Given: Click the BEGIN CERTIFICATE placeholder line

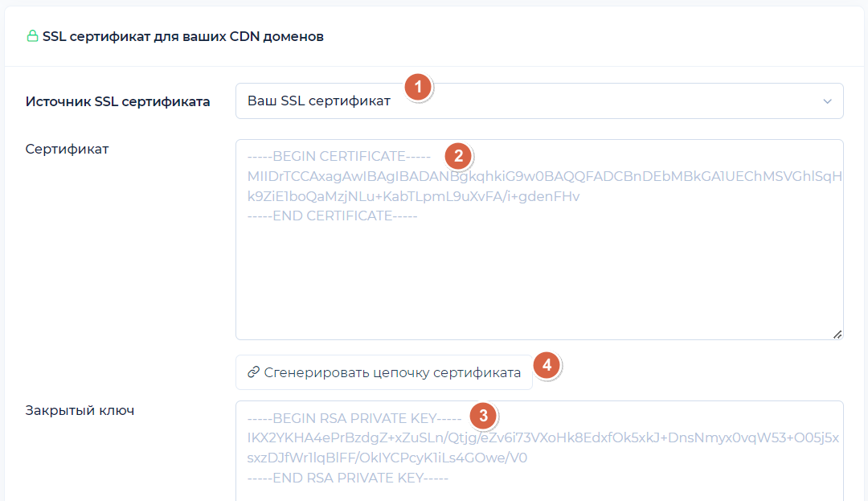Looking at the screenshot, I should pos(339,156).
